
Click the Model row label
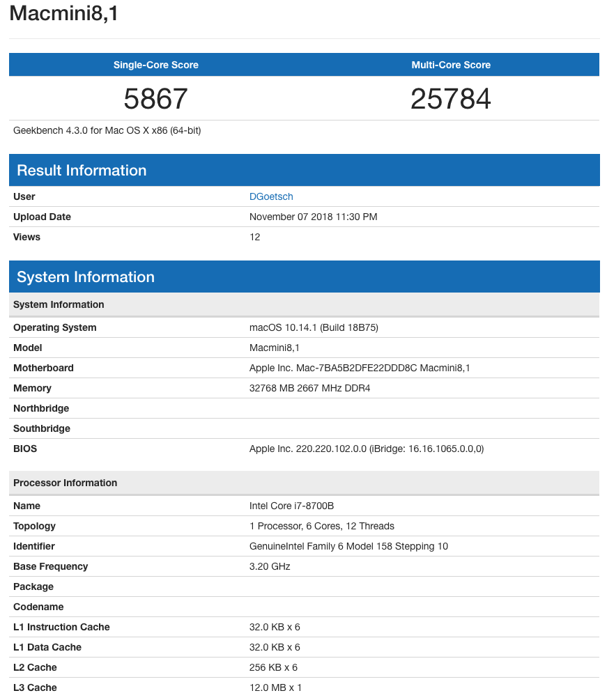[x=28, y=348]
